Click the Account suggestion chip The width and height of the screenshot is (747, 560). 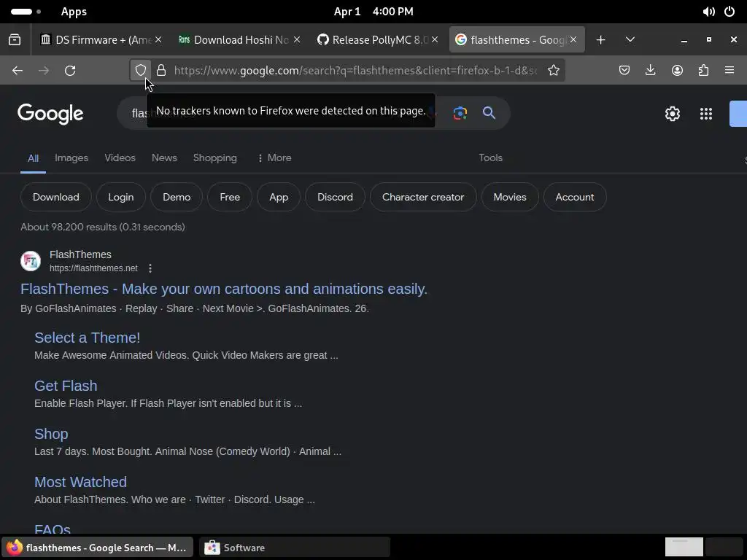575,197
